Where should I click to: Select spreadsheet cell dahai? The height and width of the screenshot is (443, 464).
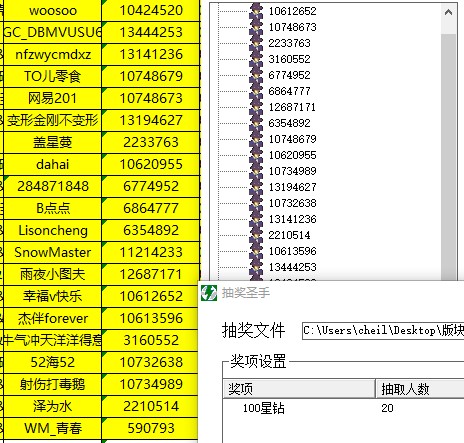52,164
